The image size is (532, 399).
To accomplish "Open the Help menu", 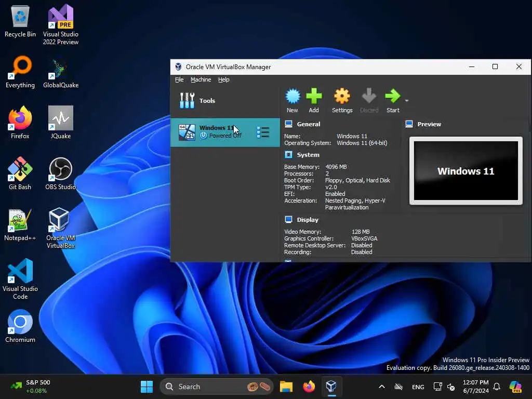I will pos(223,79).
